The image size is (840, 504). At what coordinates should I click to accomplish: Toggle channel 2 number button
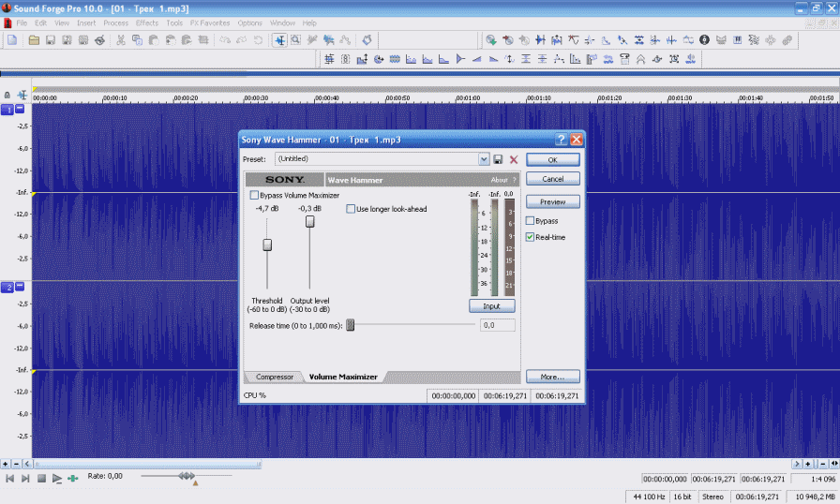click(x=7, y=288)
